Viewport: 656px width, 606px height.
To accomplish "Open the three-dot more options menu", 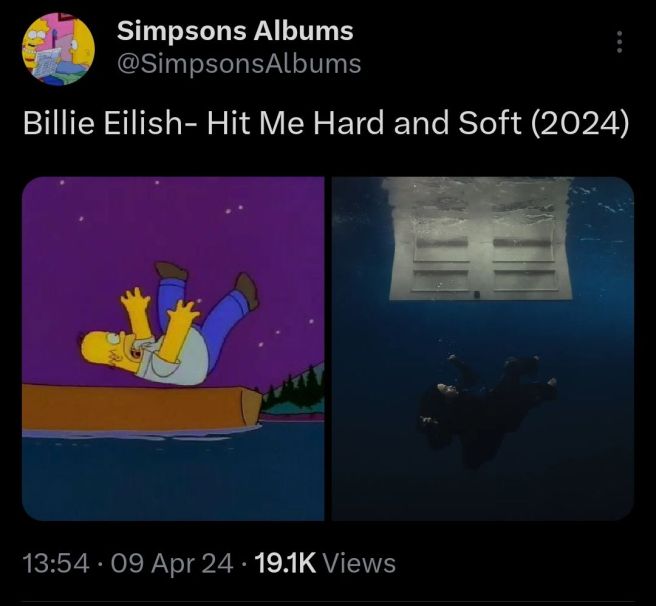I will tap(620, 42).
